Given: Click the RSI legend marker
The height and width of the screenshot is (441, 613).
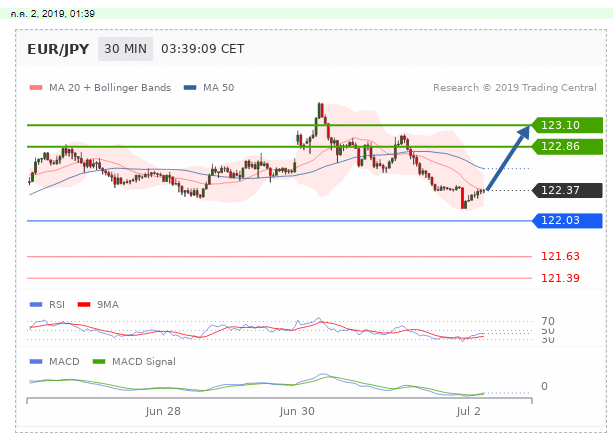Looking at the screenshot, I should (36, 304).
